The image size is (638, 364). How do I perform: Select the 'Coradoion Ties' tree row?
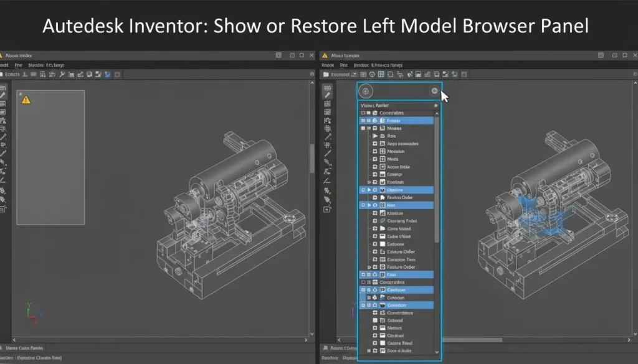[x=397, y=259]
